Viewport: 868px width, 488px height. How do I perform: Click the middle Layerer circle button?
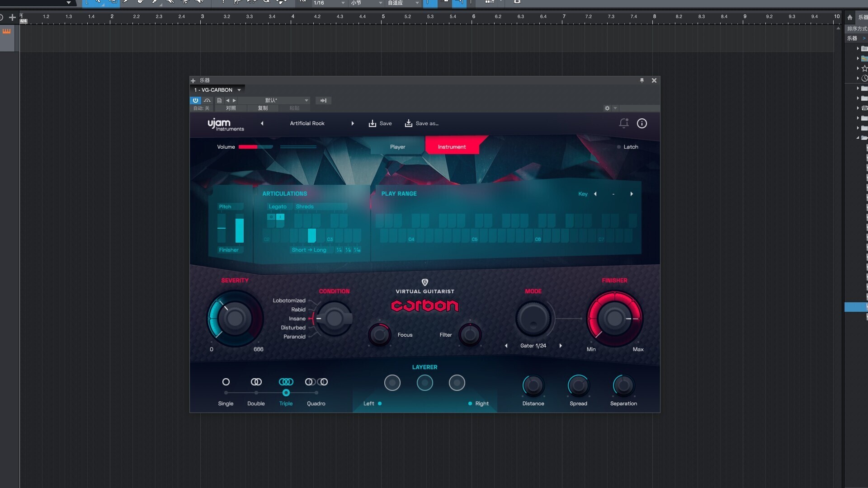tap(425, 383)
